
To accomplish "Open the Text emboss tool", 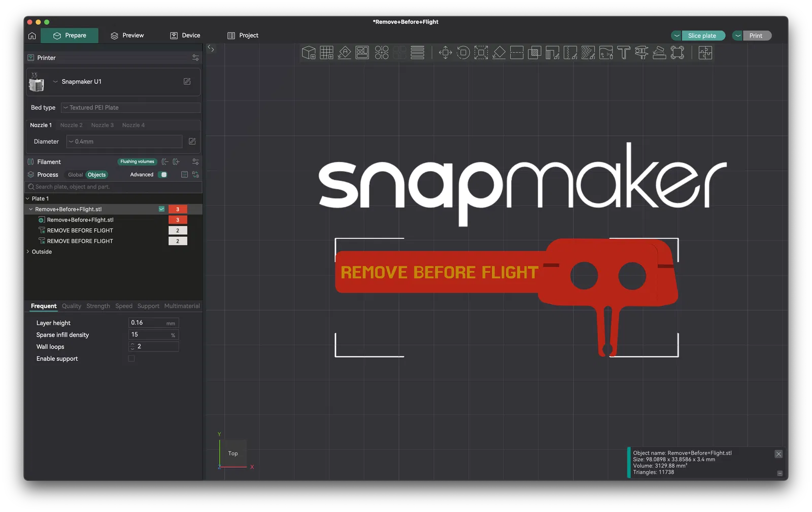I will 624,53.
